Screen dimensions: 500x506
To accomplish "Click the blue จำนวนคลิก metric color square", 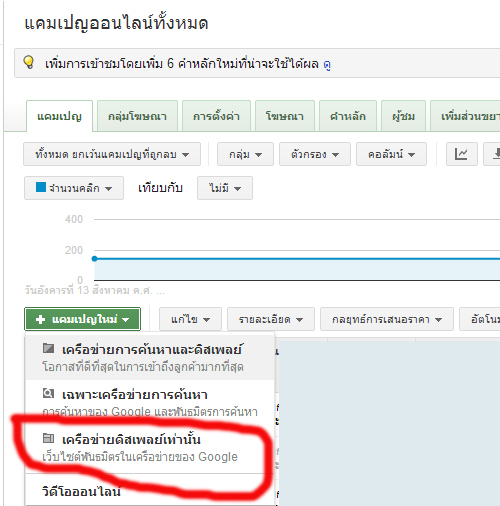I will click(x=41, y=187).
